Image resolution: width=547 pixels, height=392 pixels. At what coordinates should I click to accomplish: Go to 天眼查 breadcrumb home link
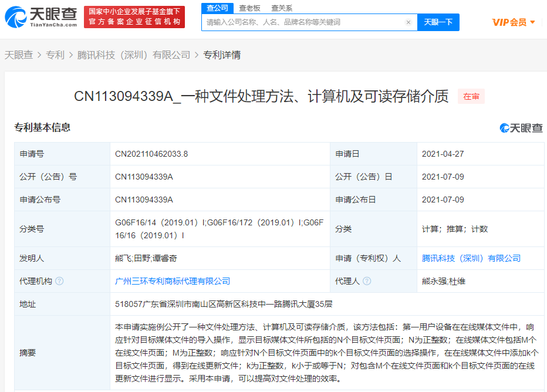tap(19, 55)
